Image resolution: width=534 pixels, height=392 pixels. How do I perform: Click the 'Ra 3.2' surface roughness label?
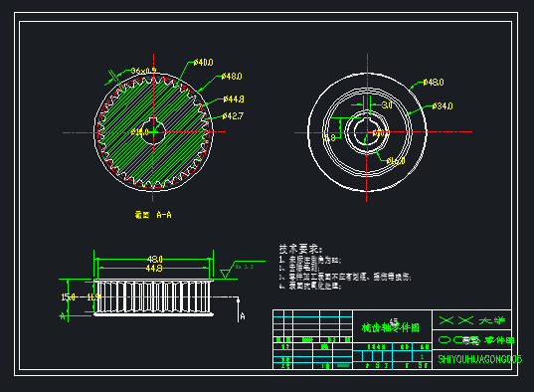pyautogui.click(x=245, y=267)
